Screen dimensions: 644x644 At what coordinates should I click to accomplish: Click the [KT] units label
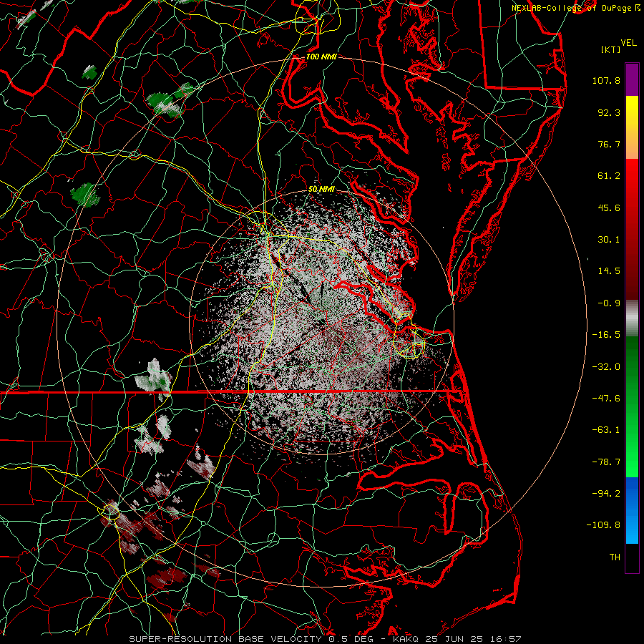[611, 49]
